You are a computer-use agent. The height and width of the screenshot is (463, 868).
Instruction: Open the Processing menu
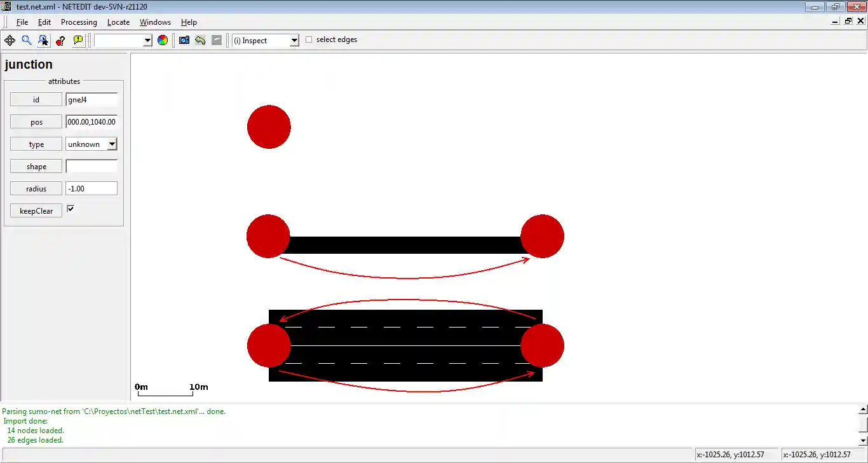click(79, 22)
